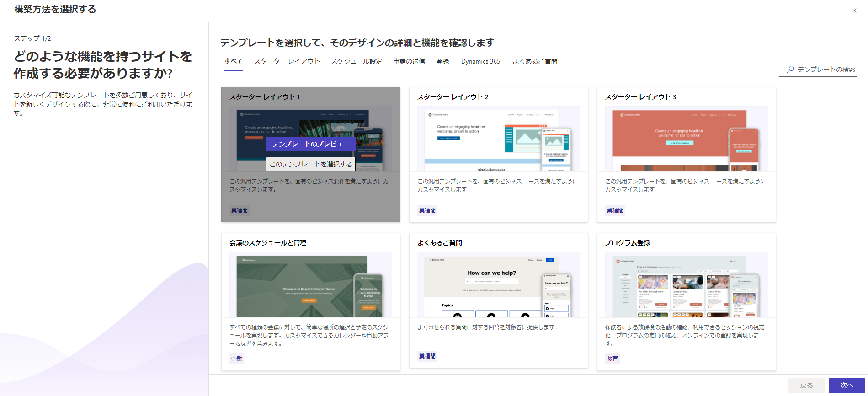
Task: Click 業種間 tag on スターター レイアウト 3
Action: coord(615,210)
